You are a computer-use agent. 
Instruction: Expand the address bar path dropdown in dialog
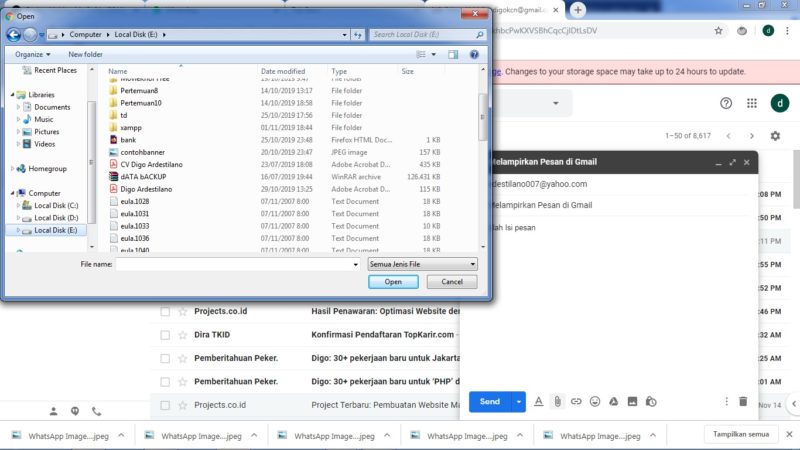click(344, 35)
